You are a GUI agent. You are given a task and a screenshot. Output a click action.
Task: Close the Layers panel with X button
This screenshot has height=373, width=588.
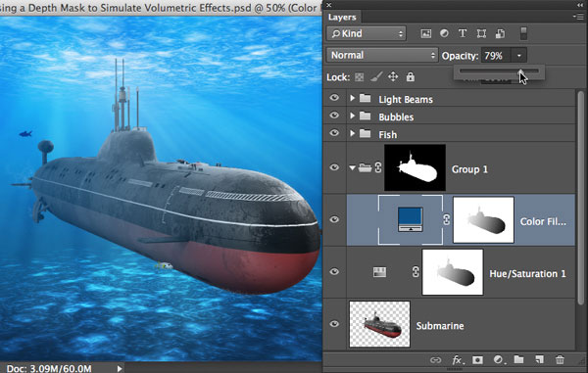329,5
